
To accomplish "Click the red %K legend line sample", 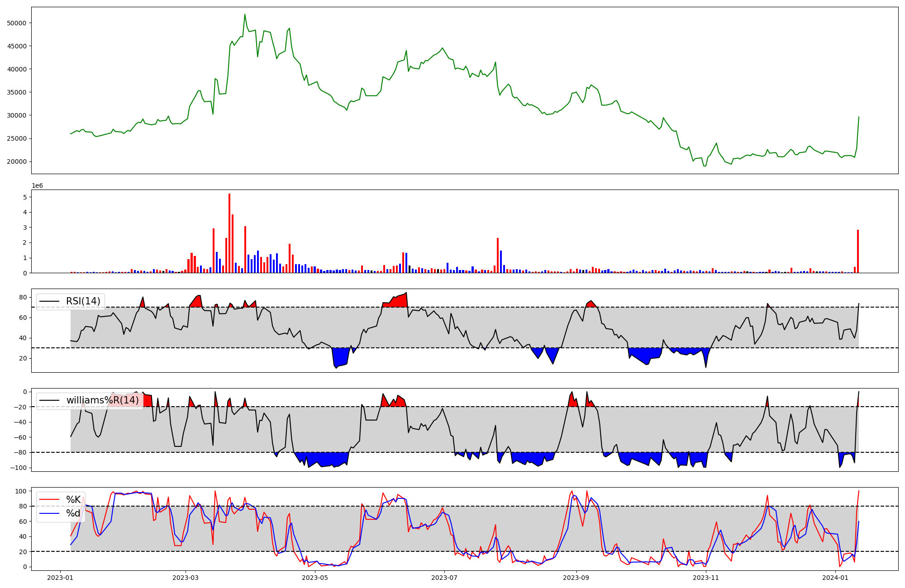I will (49, 500).
